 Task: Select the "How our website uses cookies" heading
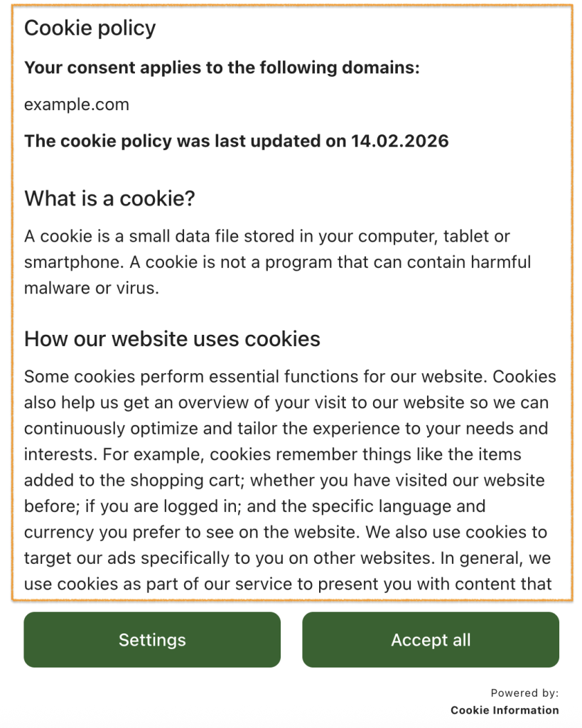(x=172, y=339)
